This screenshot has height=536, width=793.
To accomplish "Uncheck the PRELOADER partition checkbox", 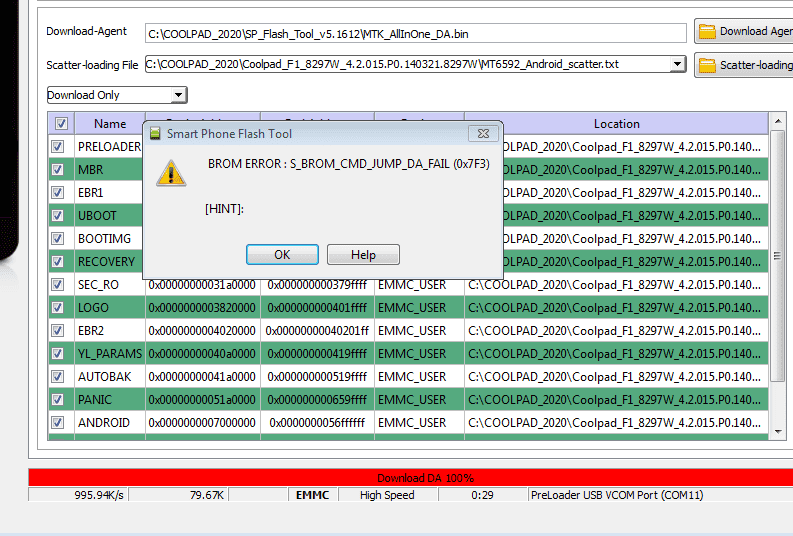I will click(58, 147).
